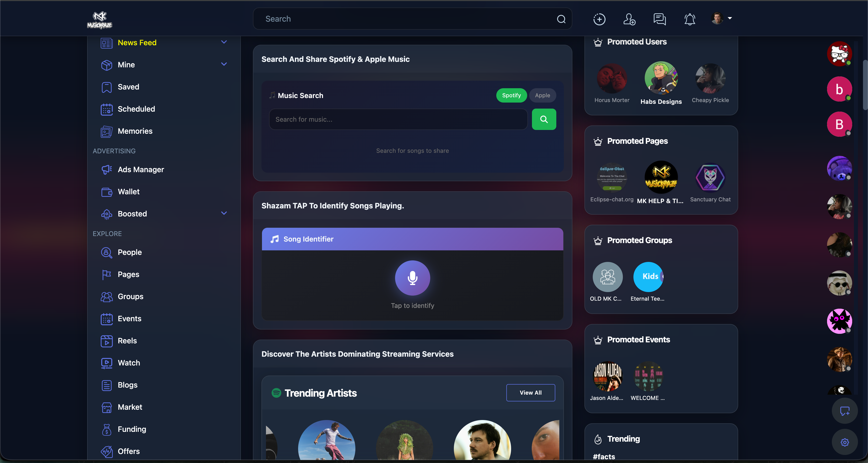Open the Ads Manager from the sidebar
This screenshot has width=868, height=463.
coord(140,170)
